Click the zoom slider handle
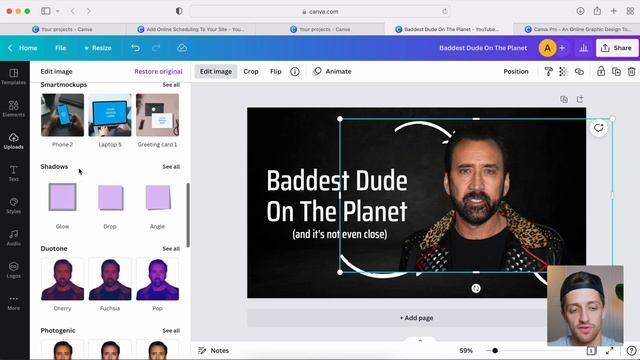Image resolution: width=640 pixels, height=360 pixels. 495,351
